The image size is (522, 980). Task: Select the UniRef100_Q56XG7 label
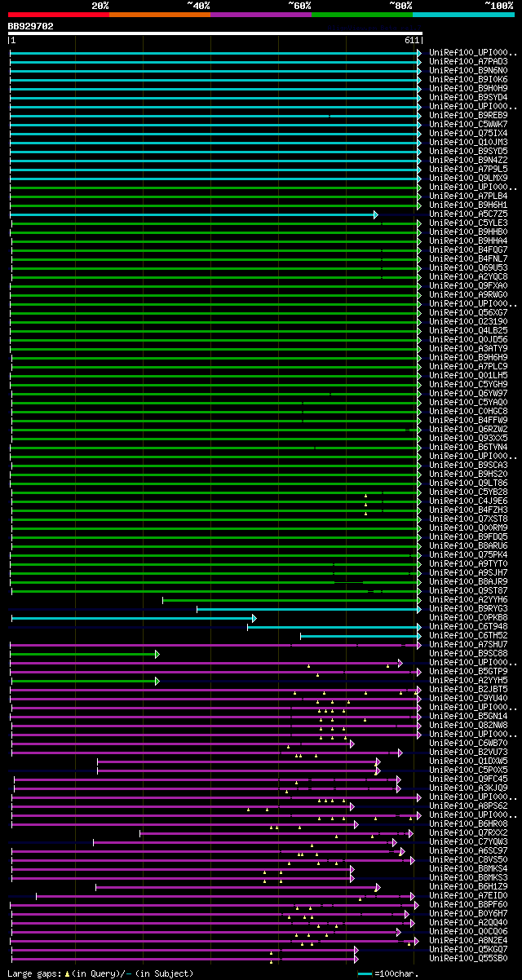point(469,312)
